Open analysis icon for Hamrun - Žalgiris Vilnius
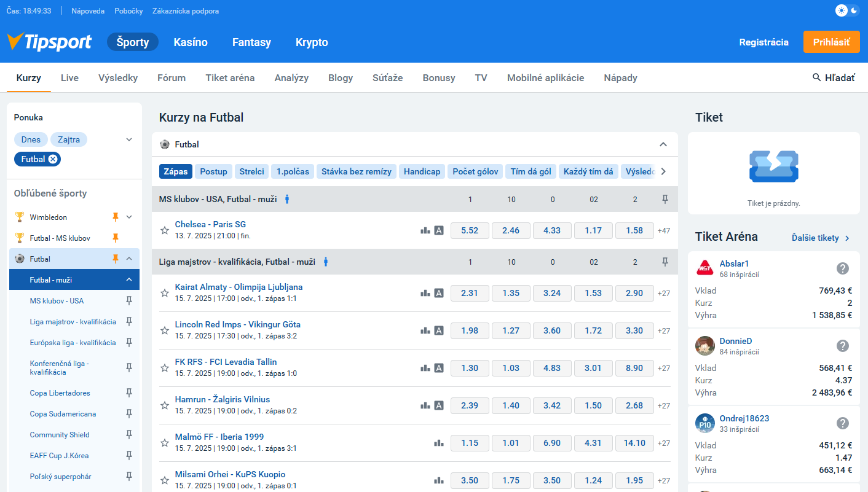Screen dimensions: 868x492 [x=439, y=405]
